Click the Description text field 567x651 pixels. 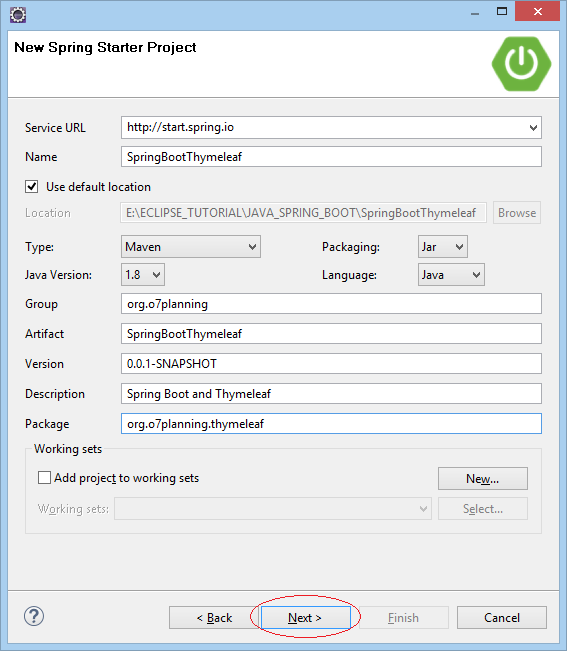tap(331, 393)
